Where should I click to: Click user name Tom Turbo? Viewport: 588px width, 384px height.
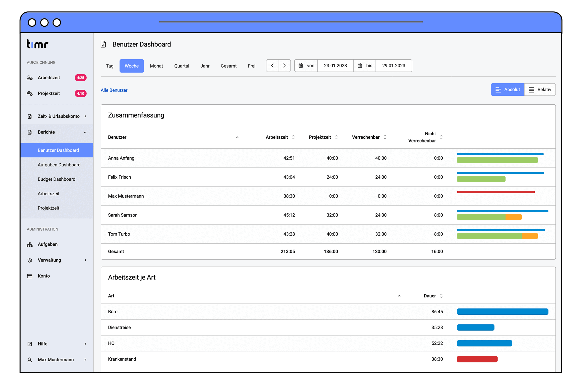(119, 234)
